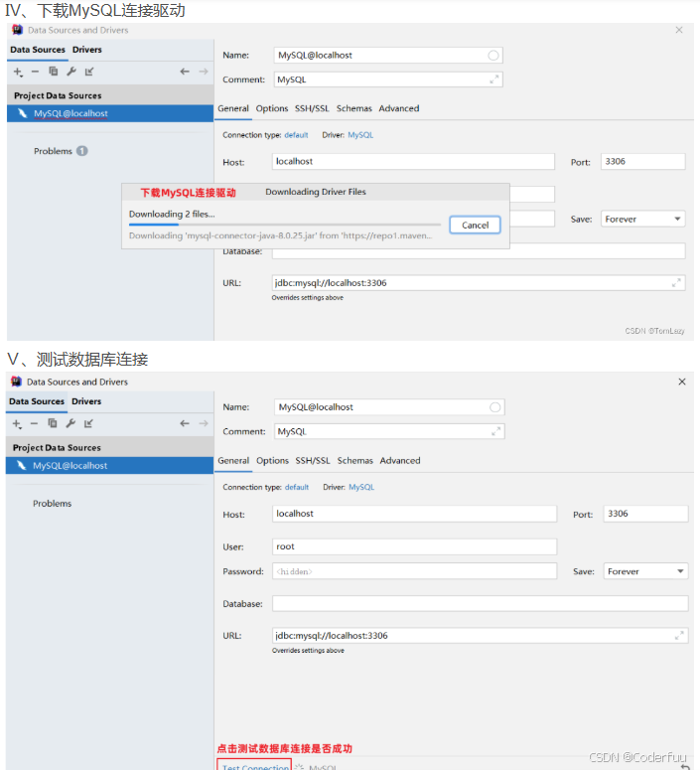
Task: Click the hidden Password field in section V
Action: pyautogui.click(x=414, y=571)
